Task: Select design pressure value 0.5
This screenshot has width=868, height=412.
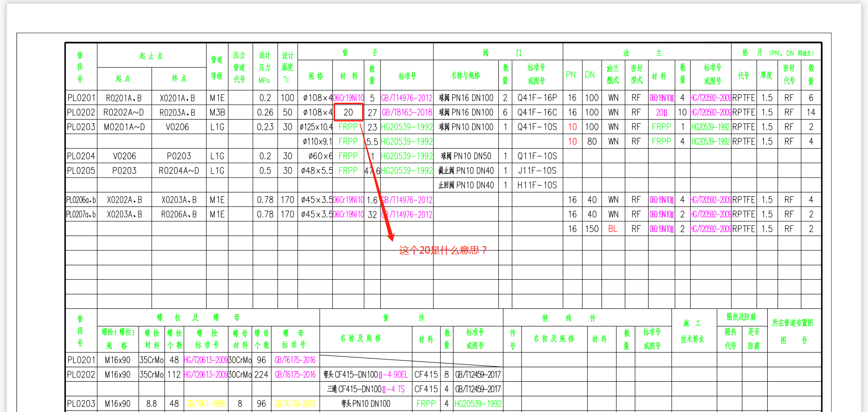Action: click(x=265, y=170)
